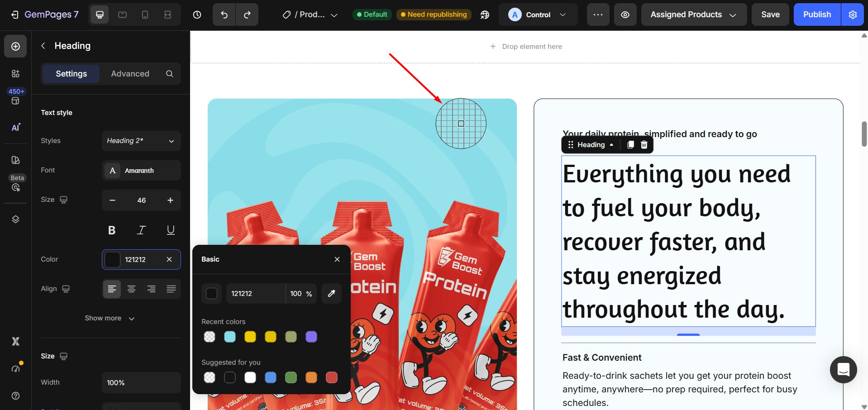Click the Save button
This screenshot has width=868, height=410.
click(x=770, y=14)
